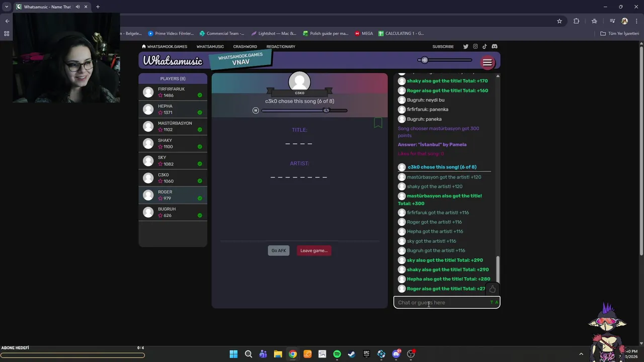Click the chat scrollbar thumb
The image size is (644, 362).
click(498, 270)
